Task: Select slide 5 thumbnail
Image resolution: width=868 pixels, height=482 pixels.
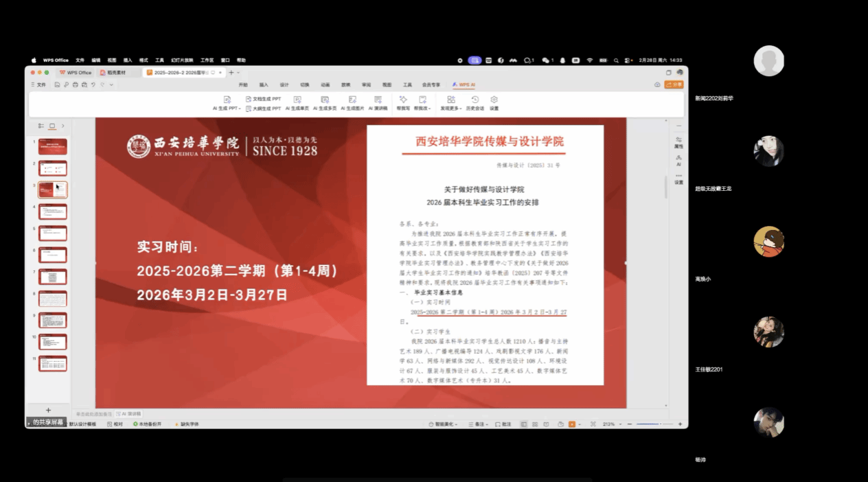Action: point(52,233)
